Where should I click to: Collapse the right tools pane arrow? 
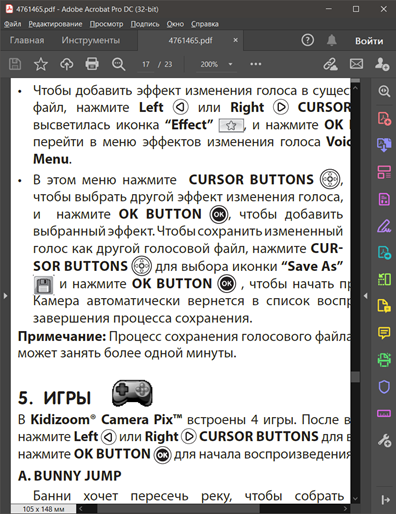[x=385, y=499]
